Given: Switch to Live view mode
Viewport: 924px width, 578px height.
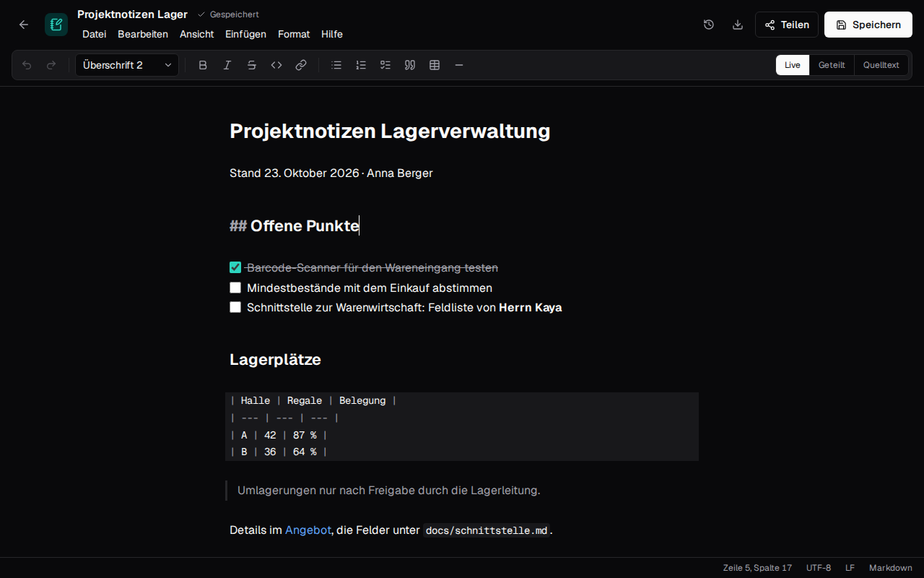Looking at the screenshot, I should 793,65.
